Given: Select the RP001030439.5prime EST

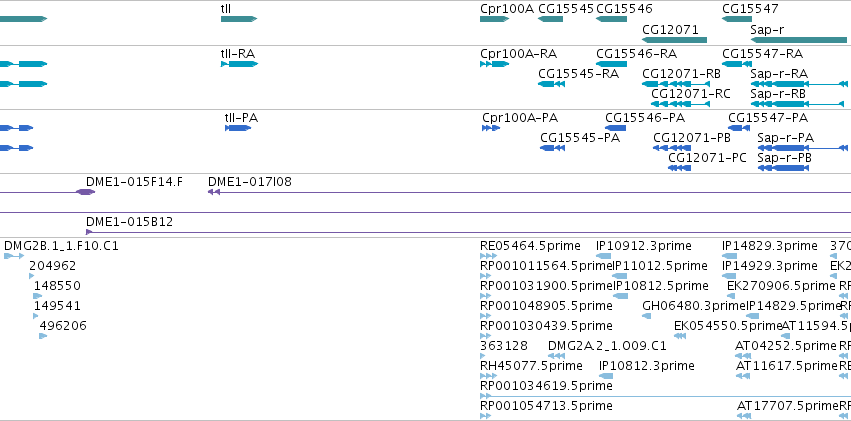Looking at the screenshot, I should coord(486,336).
